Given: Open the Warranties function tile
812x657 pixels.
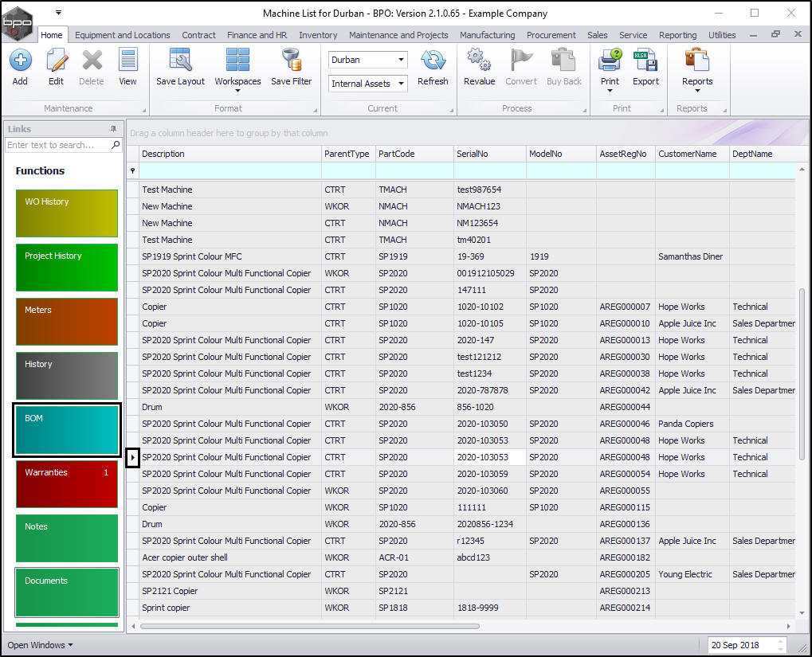Looking at the screenshot, I should (x=66, y=483).
